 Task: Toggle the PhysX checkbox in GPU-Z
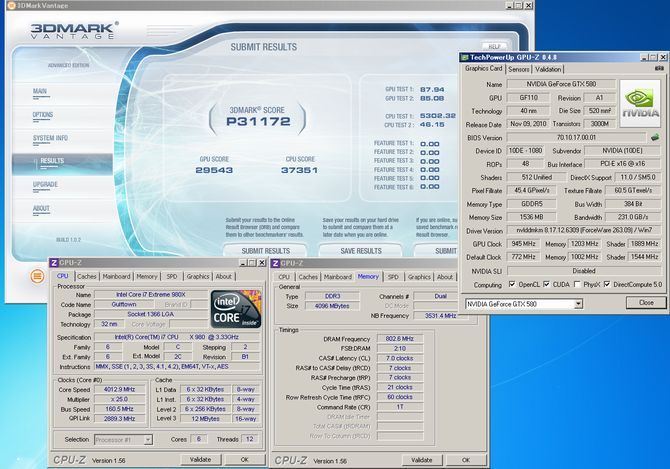coord(577,284)
